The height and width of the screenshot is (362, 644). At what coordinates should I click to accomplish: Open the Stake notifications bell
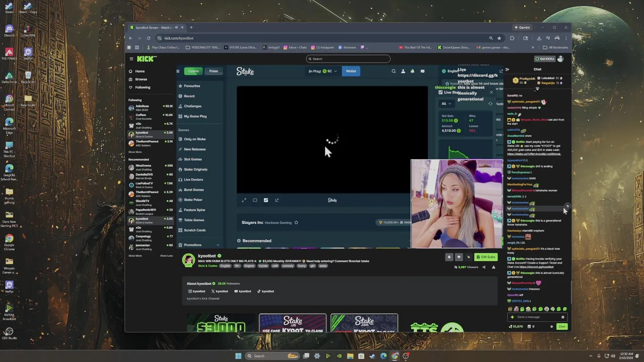point(413,71)
